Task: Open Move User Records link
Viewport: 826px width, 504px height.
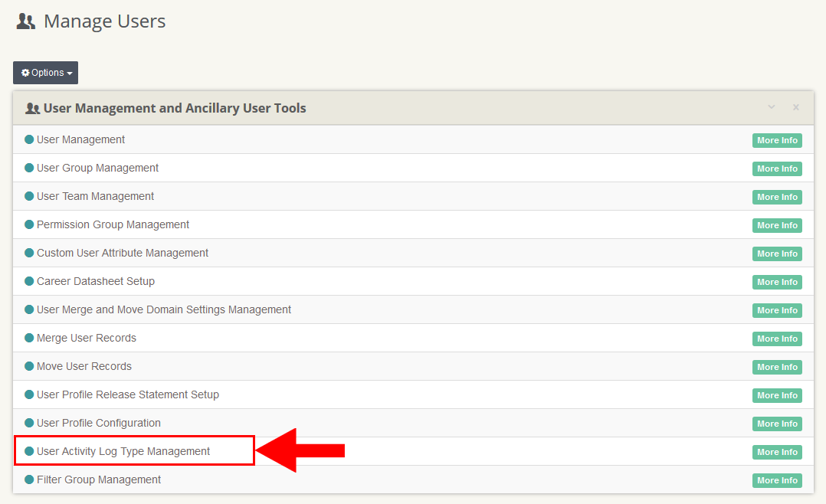Action: tap(84, 366)
